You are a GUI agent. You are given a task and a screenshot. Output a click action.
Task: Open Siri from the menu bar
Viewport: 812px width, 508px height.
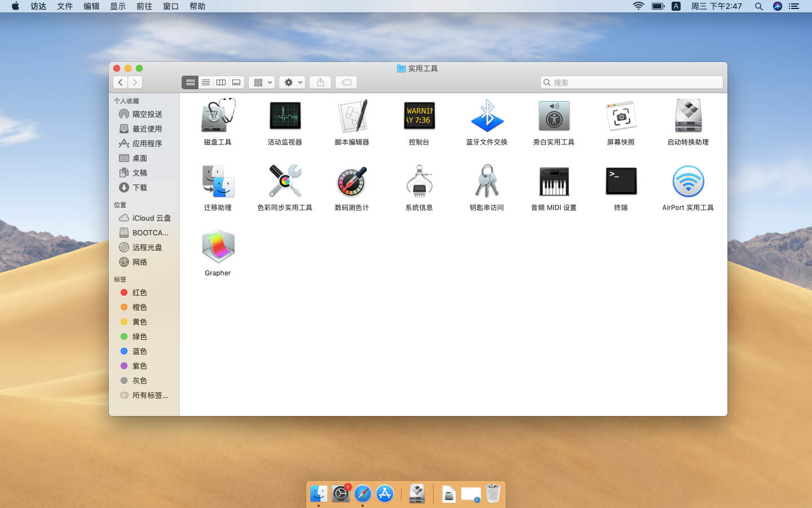(778, 6)
